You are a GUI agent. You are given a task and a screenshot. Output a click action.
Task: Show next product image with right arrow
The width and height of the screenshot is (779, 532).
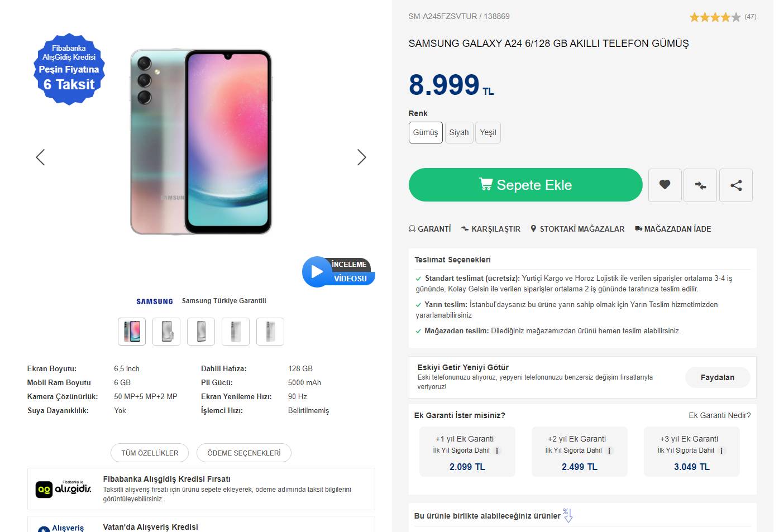click(361, 157)
